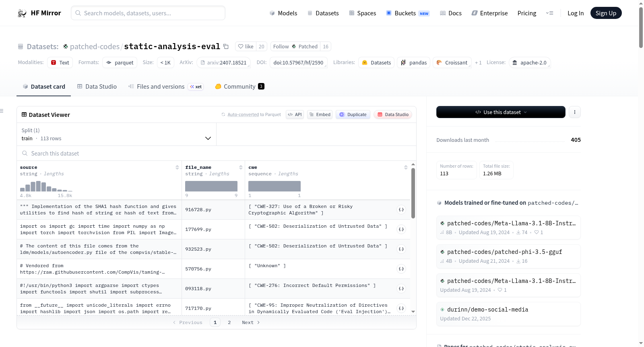Click the Dataset Viewer table icon
The width and height of the screenshot is (644, 347).
tap(24, 115)
